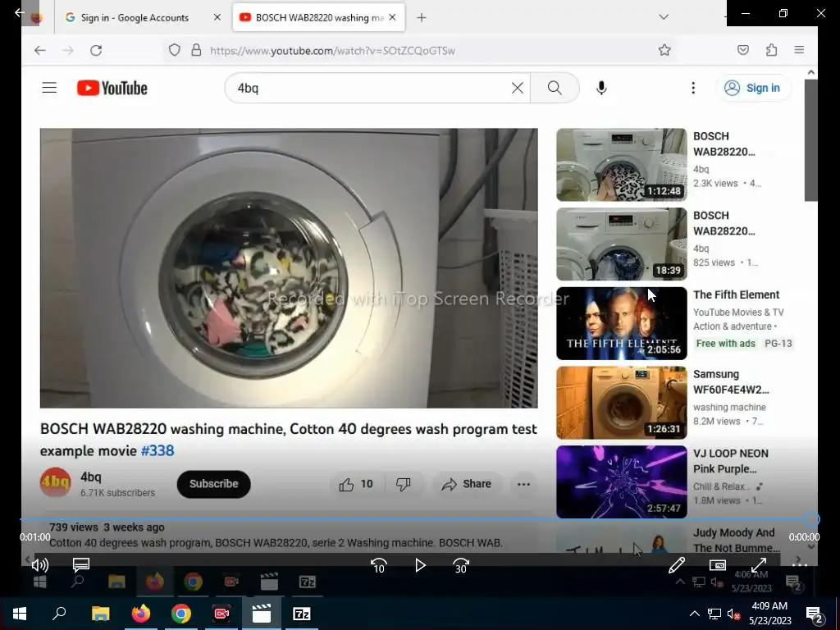
Task: Open the #338 hashtag link
Action: (x=157, y=450)
